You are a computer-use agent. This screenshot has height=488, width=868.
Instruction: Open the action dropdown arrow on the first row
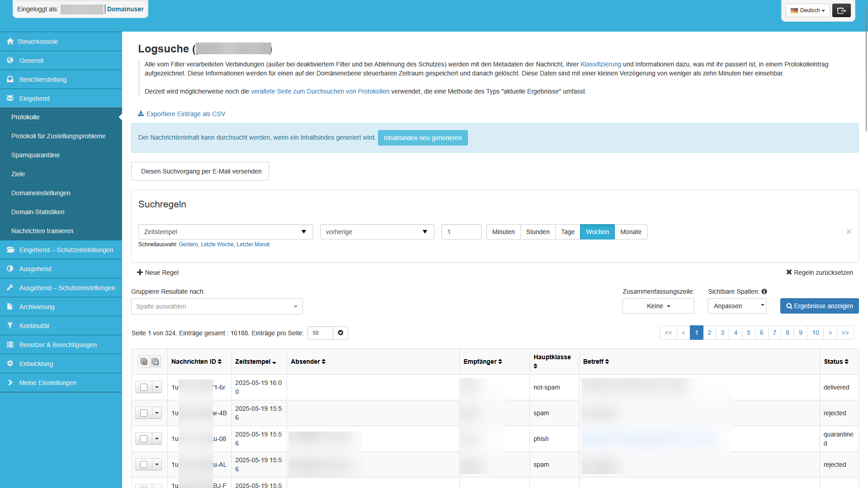click(x=157, y=387)
